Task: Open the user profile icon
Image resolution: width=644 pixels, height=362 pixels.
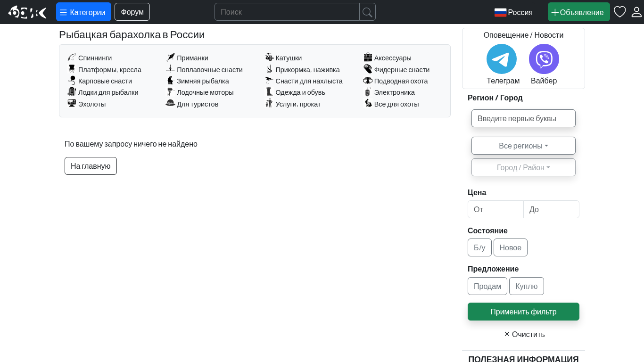Action: tap(636, 12)
